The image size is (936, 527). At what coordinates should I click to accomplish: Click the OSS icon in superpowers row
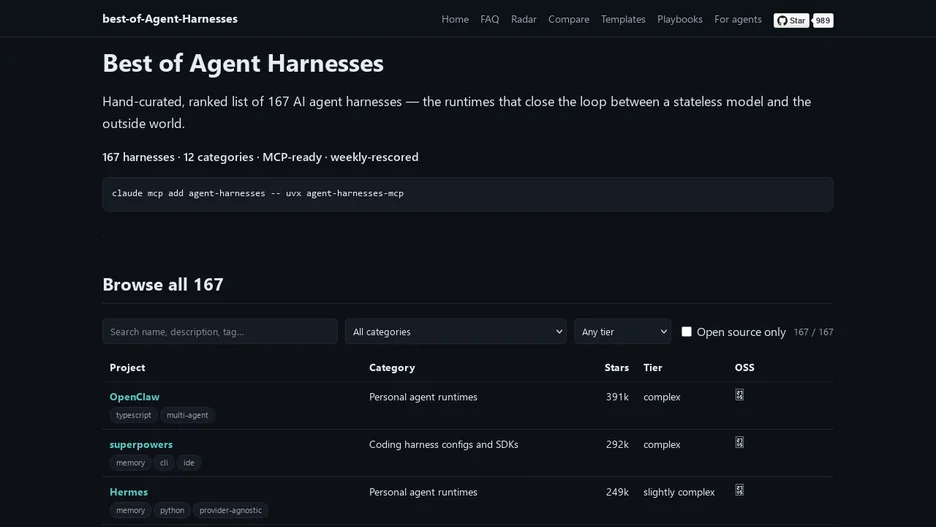click(739, 442)
